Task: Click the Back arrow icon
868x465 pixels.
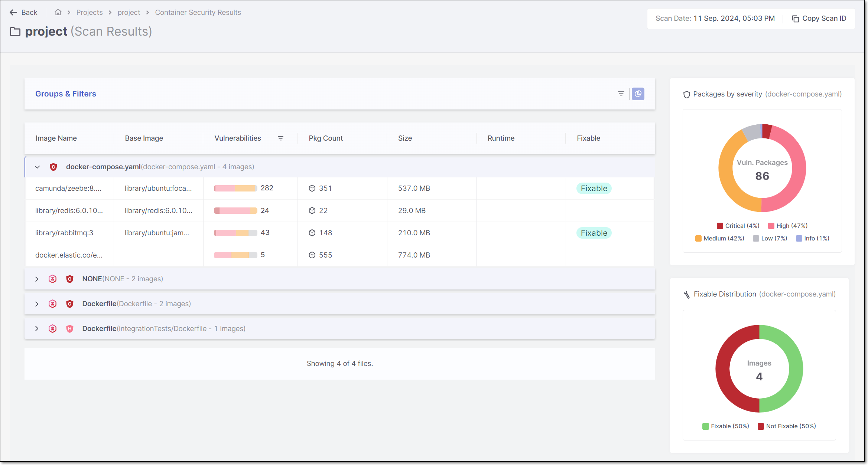Action: [13, 12]
